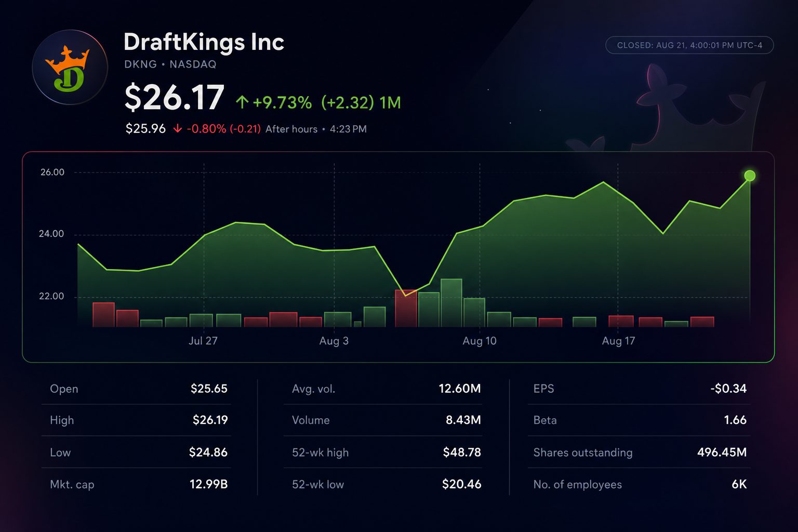This screenshot has width=798, height=532.
Task: Click the $26.17 closing price
Action: click(x=175, y=98)
